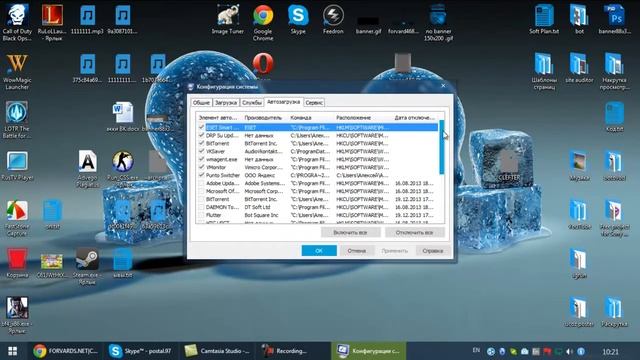The height and width of the screenshot is (360, 640).
Task: Click the startup list vertical scrollbar
Action: (442, 148)
